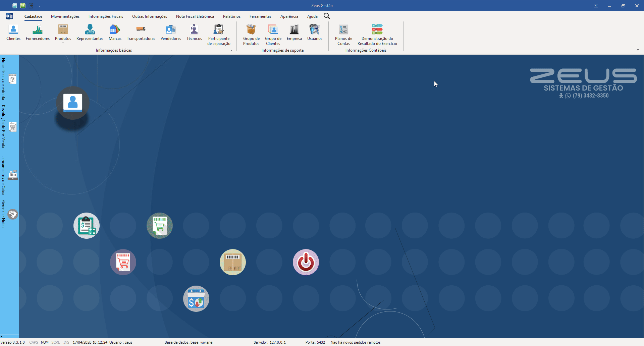Image resolution: width=644 pixels, height=346 pixels.
Task: Open the Clientes register
Action: coord(13,33)
